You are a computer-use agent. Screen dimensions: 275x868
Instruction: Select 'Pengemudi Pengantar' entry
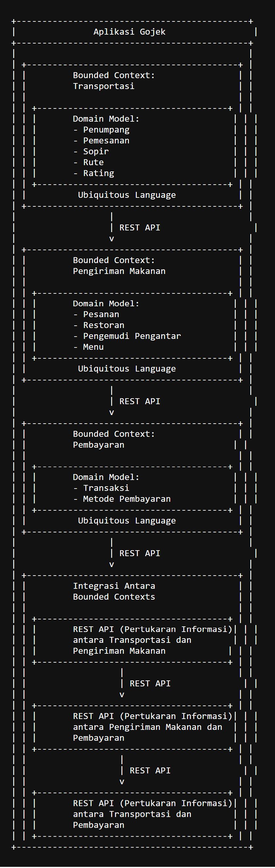(x=132, y=336)
